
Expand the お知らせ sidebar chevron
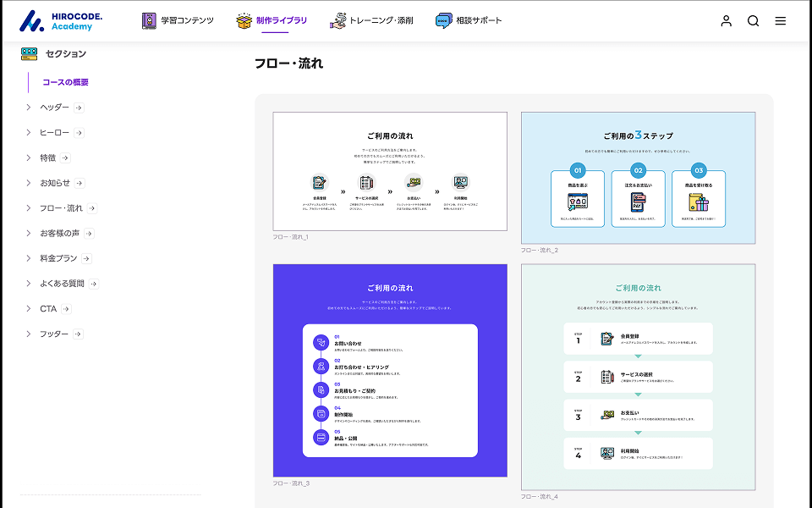29,183
